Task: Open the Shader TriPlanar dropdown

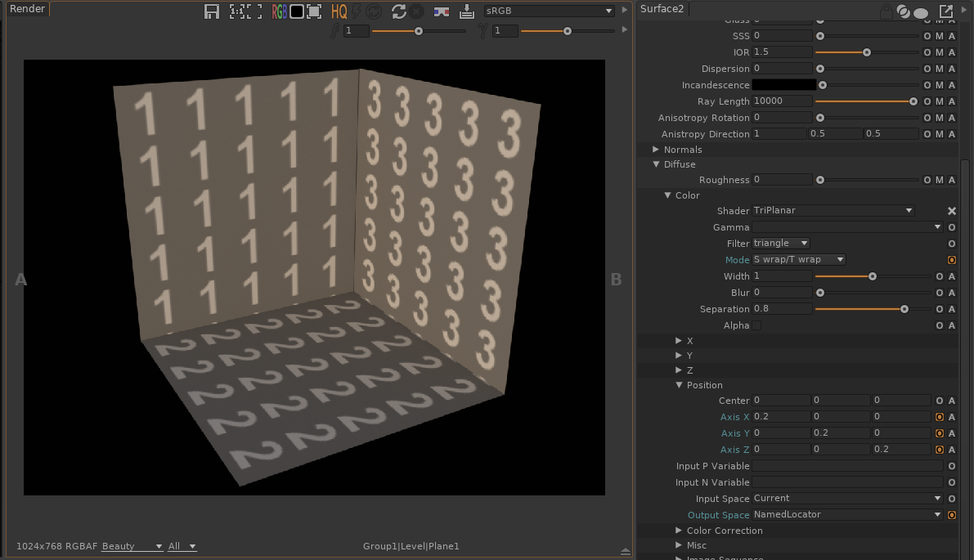Action: (x=833, y=211)
